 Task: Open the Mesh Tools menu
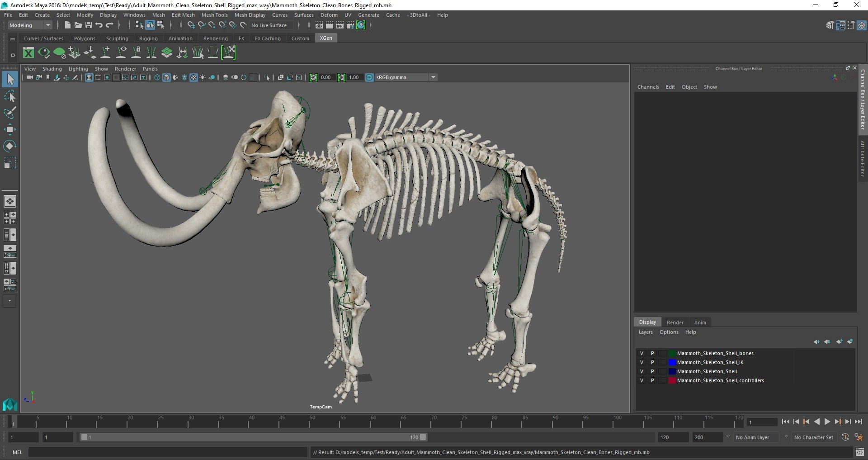click(x=214, y=15)
